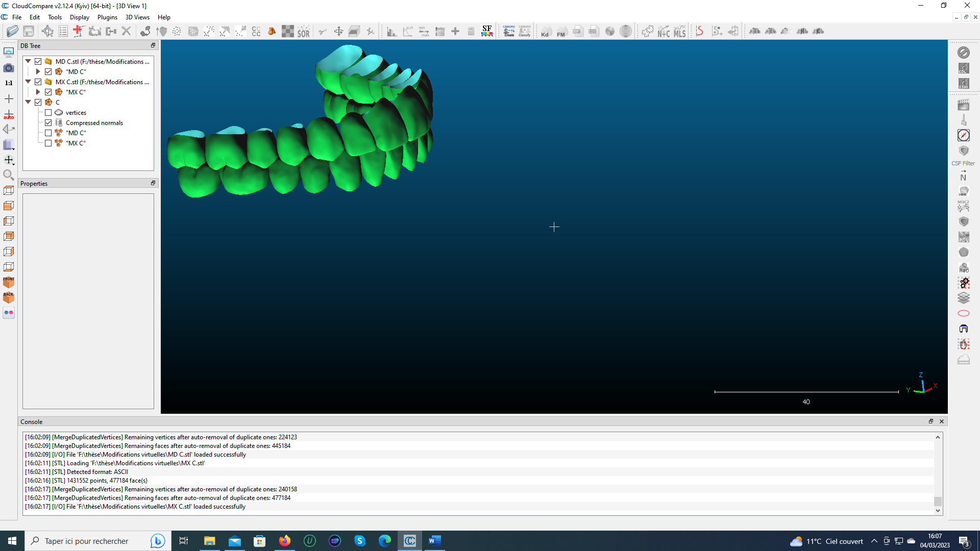This screenshot has width=980, height=551.
Task: Click the Open file toolbar icon
Action: (x=13, y=31)
